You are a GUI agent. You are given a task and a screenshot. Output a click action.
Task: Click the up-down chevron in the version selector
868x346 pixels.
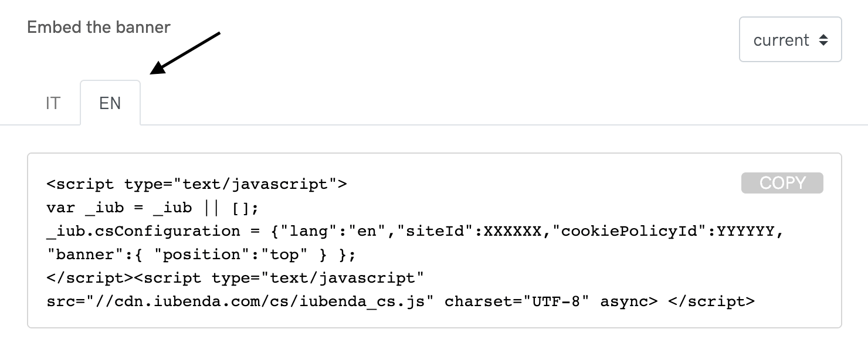(825, 39)
